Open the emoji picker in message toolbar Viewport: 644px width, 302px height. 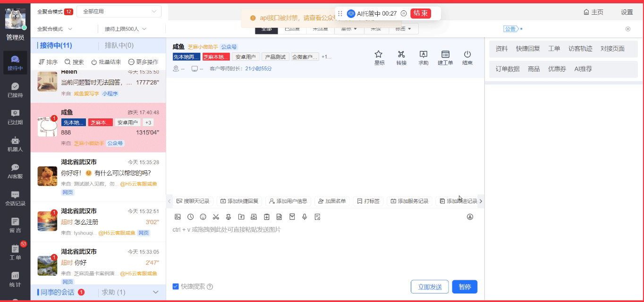click(203, 217)
